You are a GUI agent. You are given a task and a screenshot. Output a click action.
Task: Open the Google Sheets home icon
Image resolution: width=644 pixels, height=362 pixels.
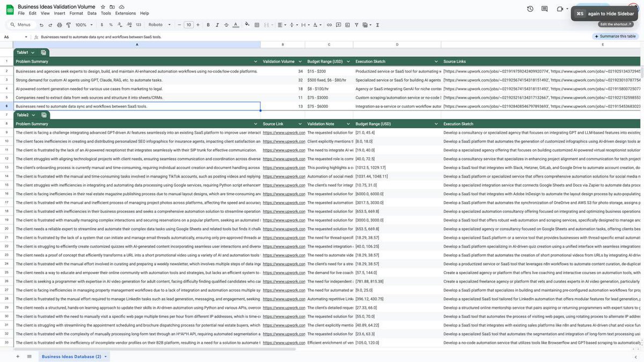pyautogui.click(x=9, y=9)
